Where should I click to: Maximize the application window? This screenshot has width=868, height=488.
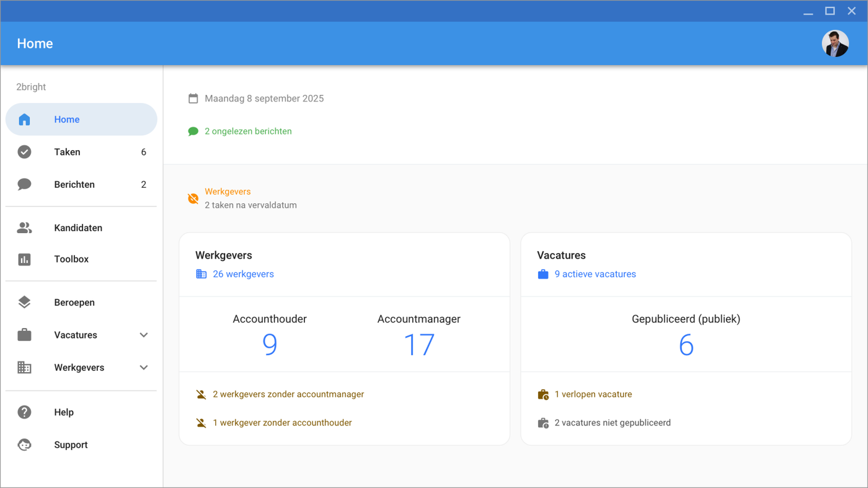point(830,11)
